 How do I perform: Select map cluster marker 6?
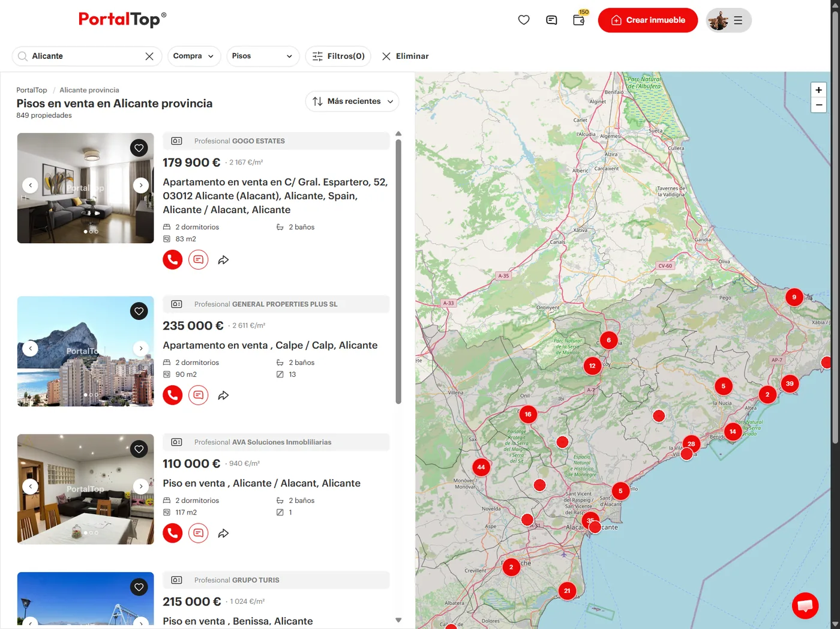pos(608,340)
